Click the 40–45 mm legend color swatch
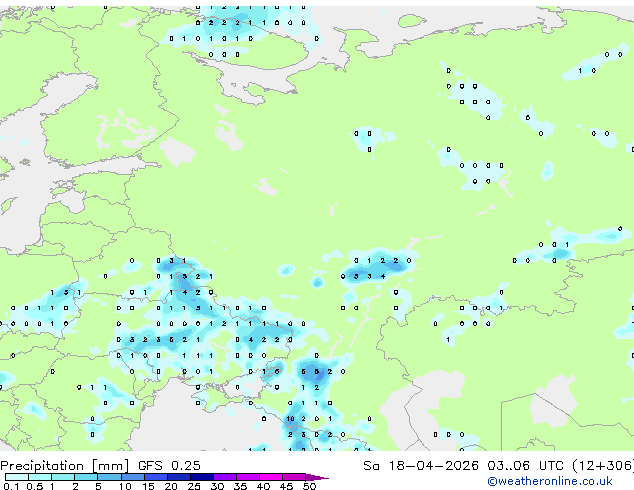 tap(271, 477)
